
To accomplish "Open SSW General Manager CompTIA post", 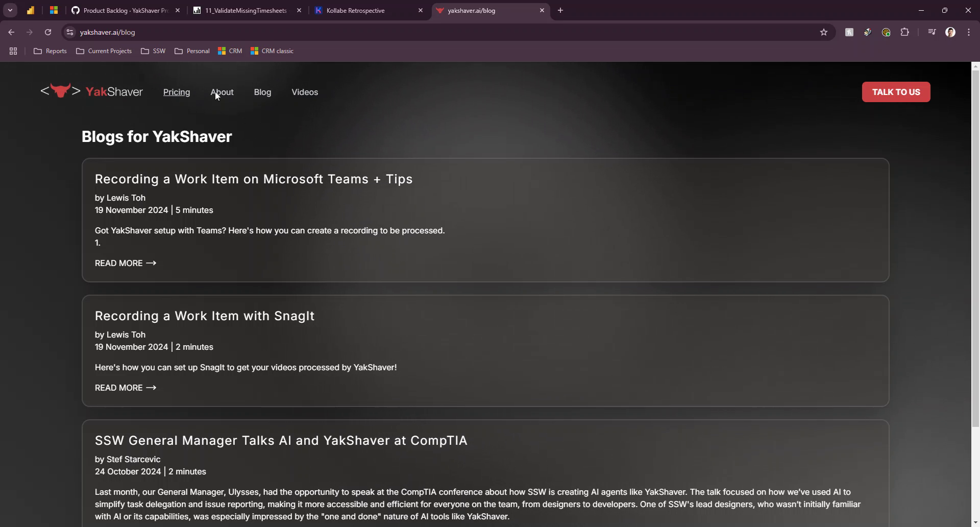I will pos(281,441).
